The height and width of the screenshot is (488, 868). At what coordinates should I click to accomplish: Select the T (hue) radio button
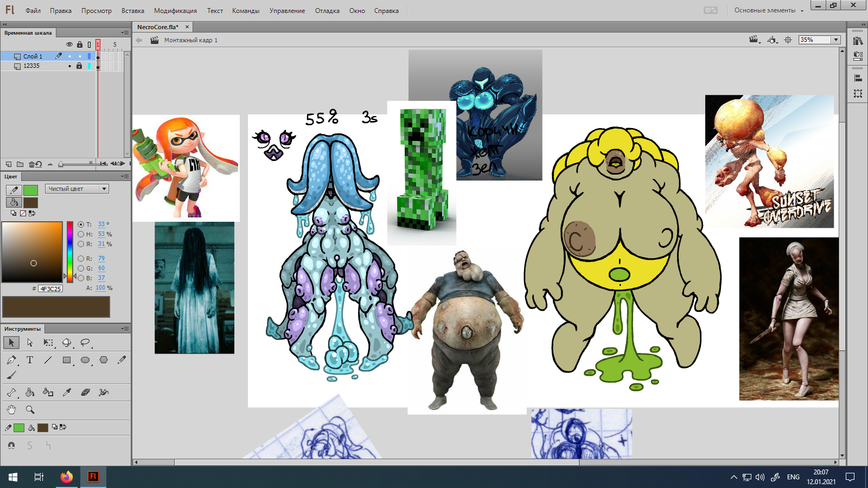click(x=81, y=224)
